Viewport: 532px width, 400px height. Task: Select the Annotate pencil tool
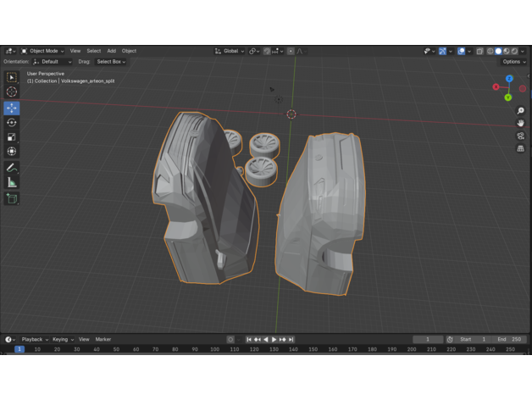(x=12, y=167)
